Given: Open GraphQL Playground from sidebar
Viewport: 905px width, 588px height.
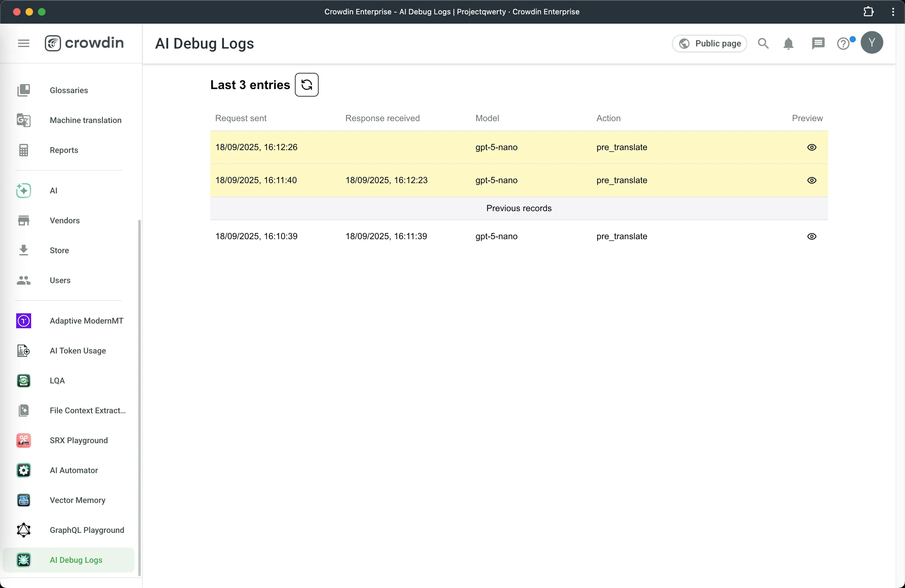Looking at the screenshot, I should 87,530.
